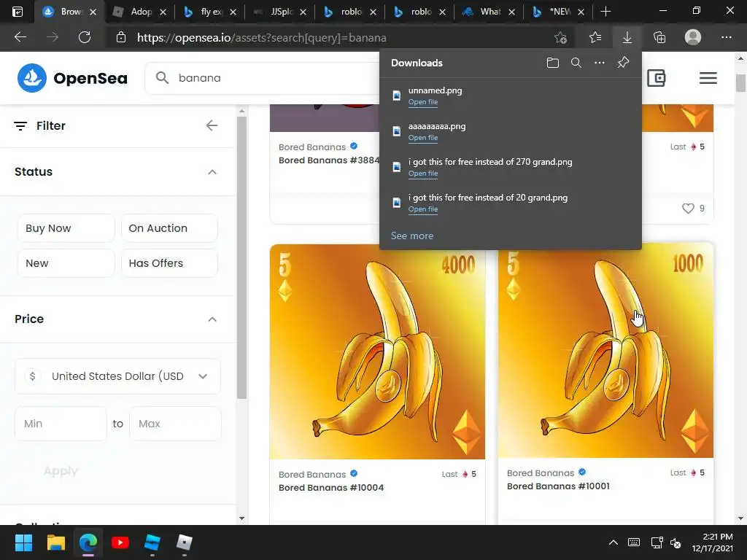Viewport: 747px width, 560px height.
Task: Open file for '270 grand.png' download
Action: (x=422, y=174)
